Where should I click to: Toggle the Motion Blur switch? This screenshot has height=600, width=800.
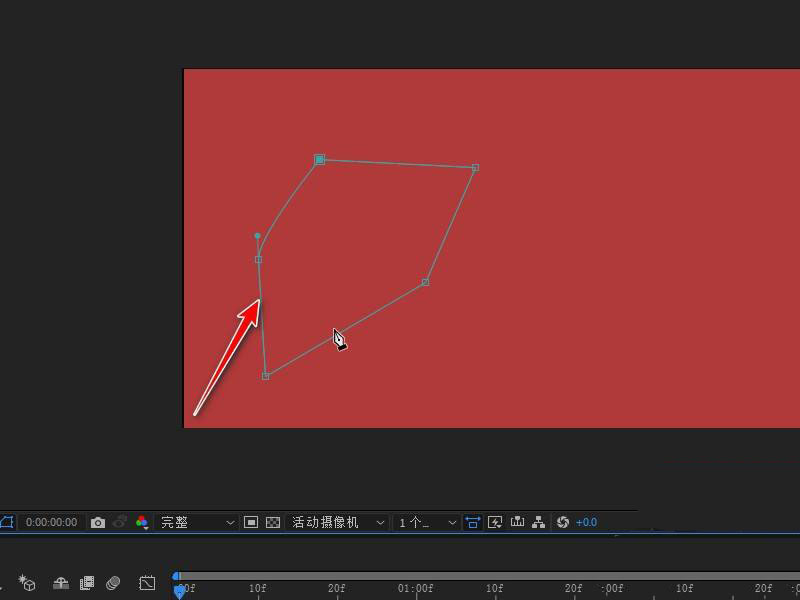(113, 583)
